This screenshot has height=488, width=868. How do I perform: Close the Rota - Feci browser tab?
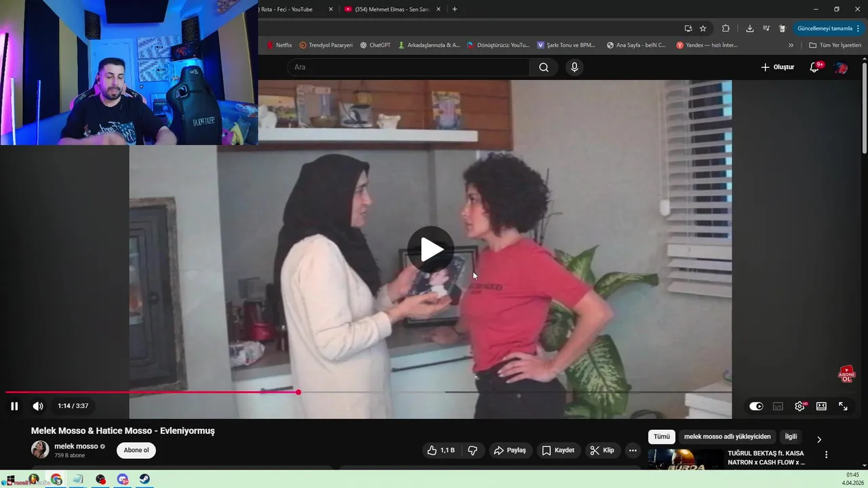pyautogui.click(x=331, y=9)
